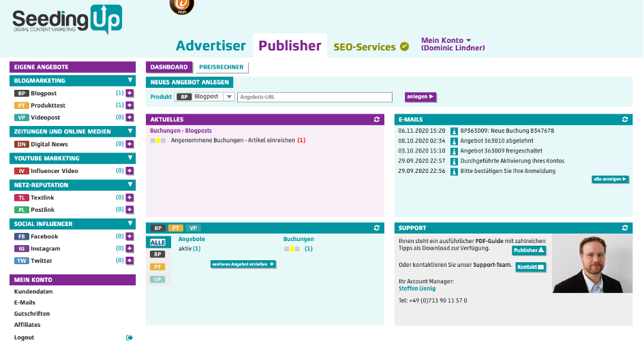Viewport: 644px width, 350px height.
Task: Open info icon for Angebot 363009 freigeschaltet
Action: (454, 151)
